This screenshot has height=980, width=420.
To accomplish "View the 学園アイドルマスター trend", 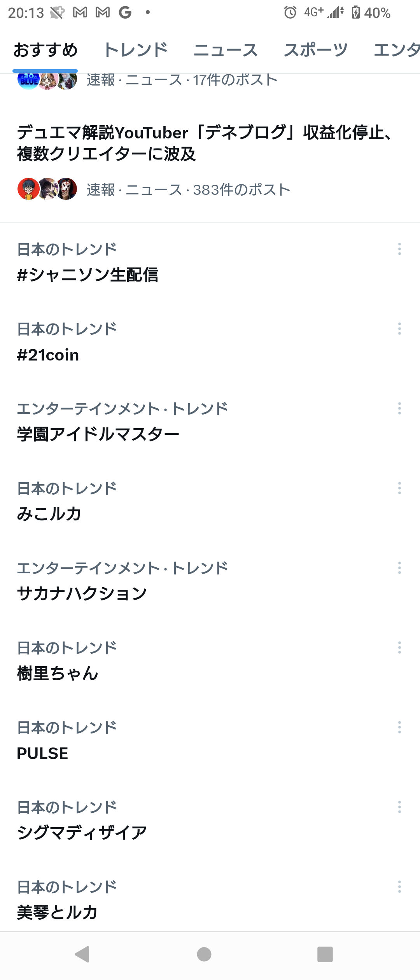I will point(98,434).
